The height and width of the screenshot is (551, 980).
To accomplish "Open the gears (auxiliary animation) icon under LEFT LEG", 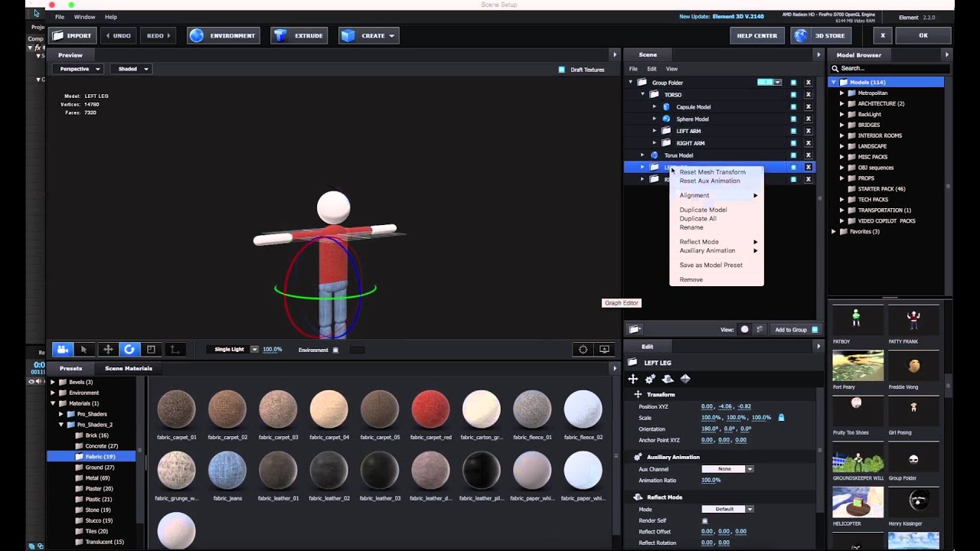I will (650, 379).
